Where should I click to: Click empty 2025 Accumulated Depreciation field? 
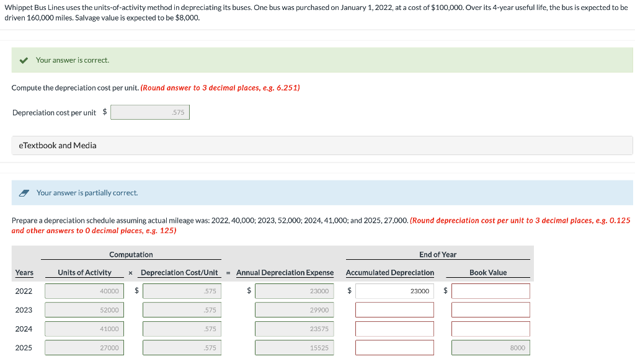pos(394,348)
